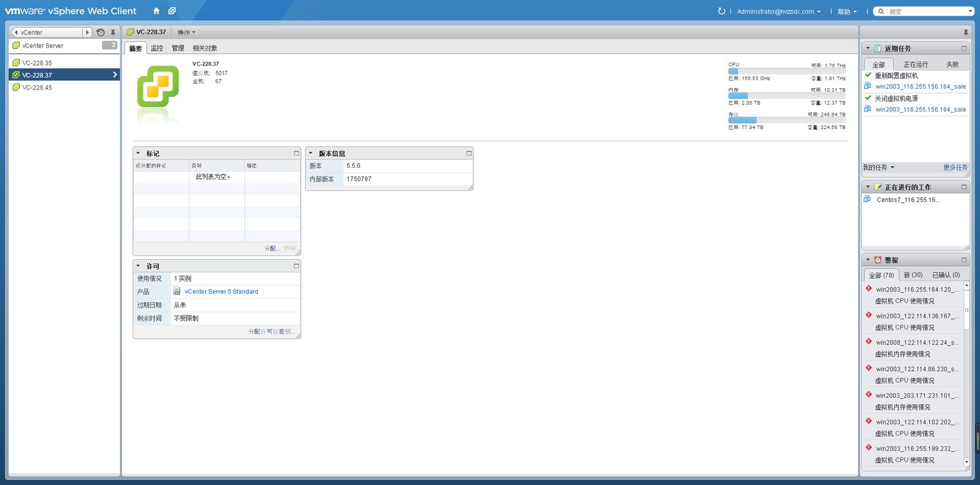This screenshot has height=485, width=980.
Task: Show failed tasks (失败) tab
Action: [952, 64]
